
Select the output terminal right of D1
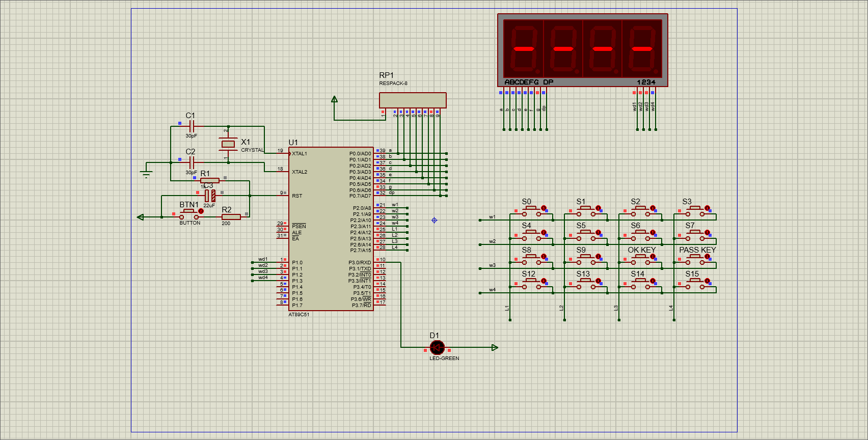(494, 347)
